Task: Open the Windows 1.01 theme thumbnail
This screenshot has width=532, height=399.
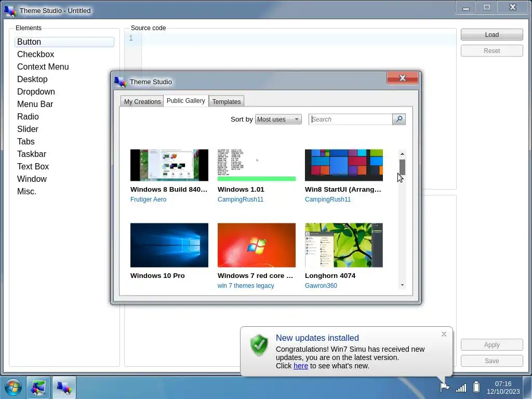Action: [257, 165]
